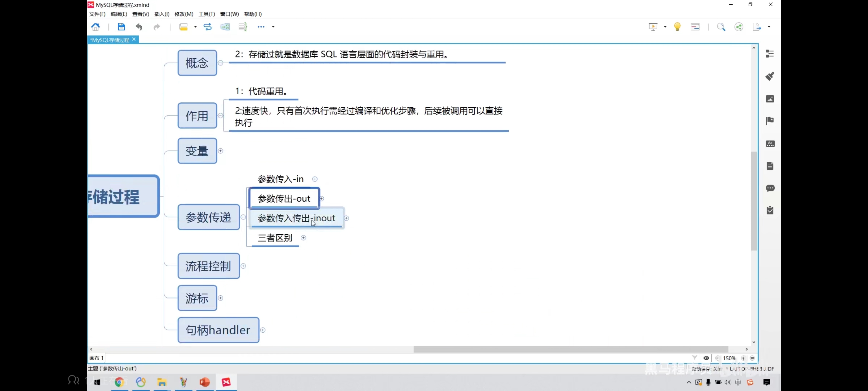Open the Image panel icon
868x391 pixels.
pyautogui.click(x=770, y=99)
